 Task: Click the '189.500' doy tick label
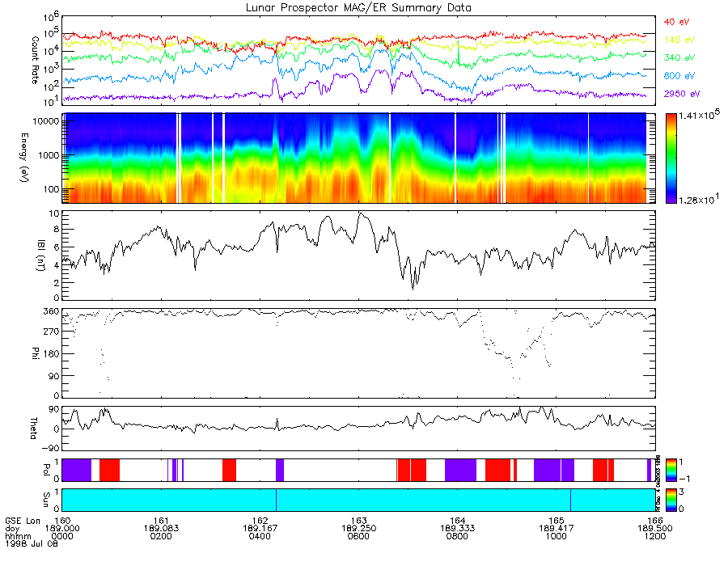click(x=655, y=529)
